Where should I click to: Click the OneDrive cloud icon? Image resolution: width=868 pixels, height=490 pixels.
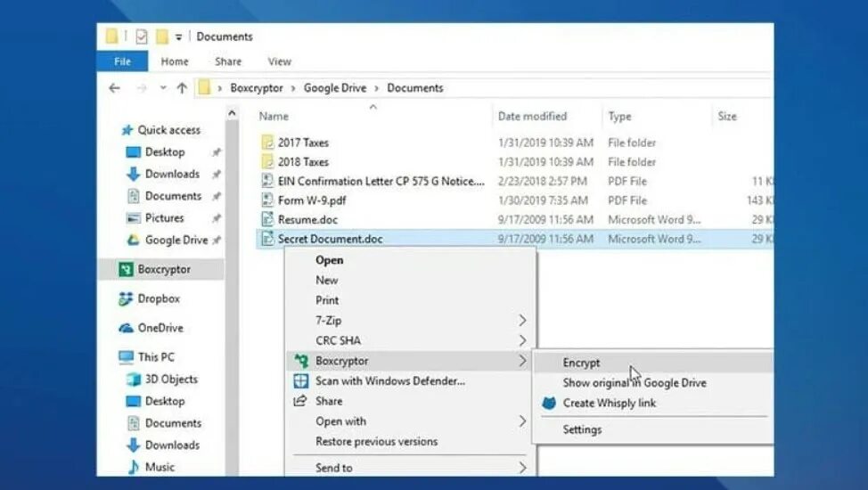point(126,328)
